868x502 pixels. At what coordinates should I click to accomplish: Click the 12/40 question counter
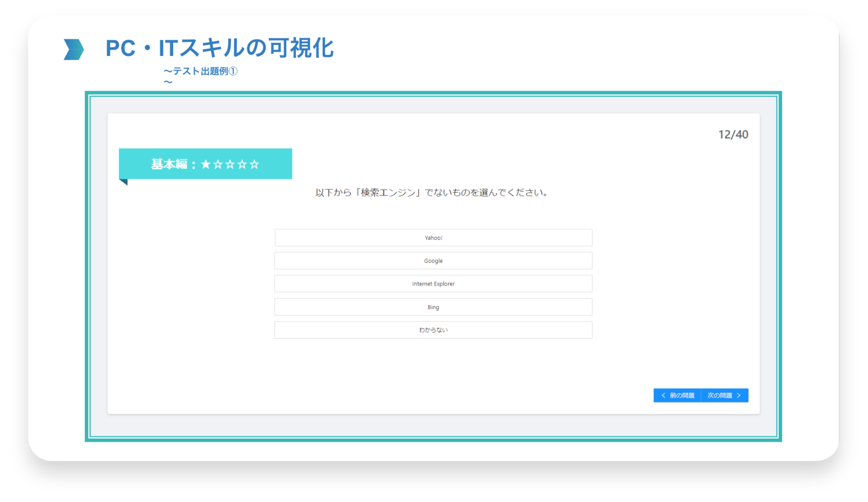tap(733, 134)
